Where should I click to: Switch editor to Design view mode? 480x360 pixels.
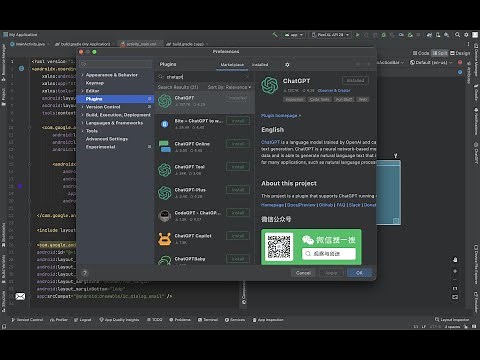tap(460, 53)
